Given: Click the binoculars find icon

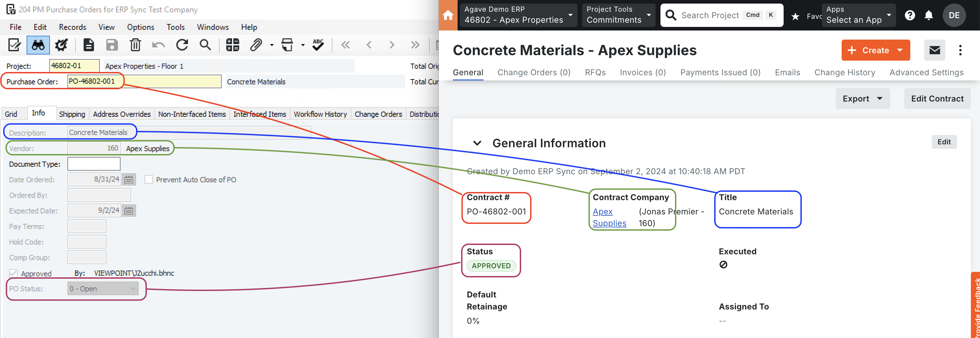Looking at the screenshot, I should (x=38, y=45).
